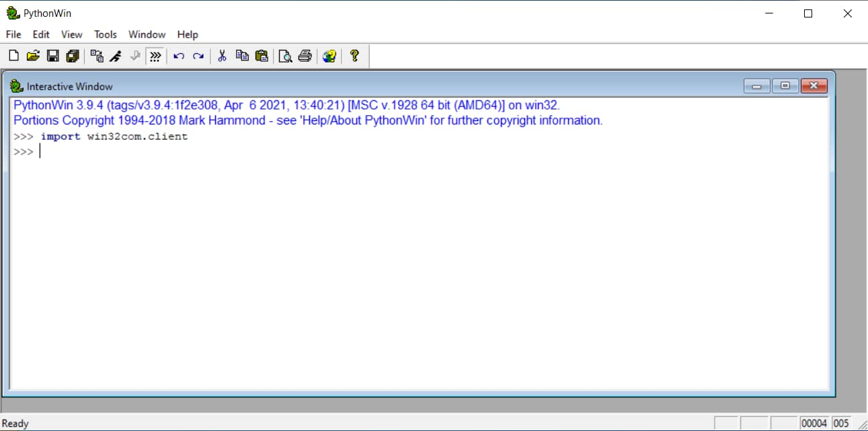Minimize the Interactive Window child pane

[x=757, y=86]
